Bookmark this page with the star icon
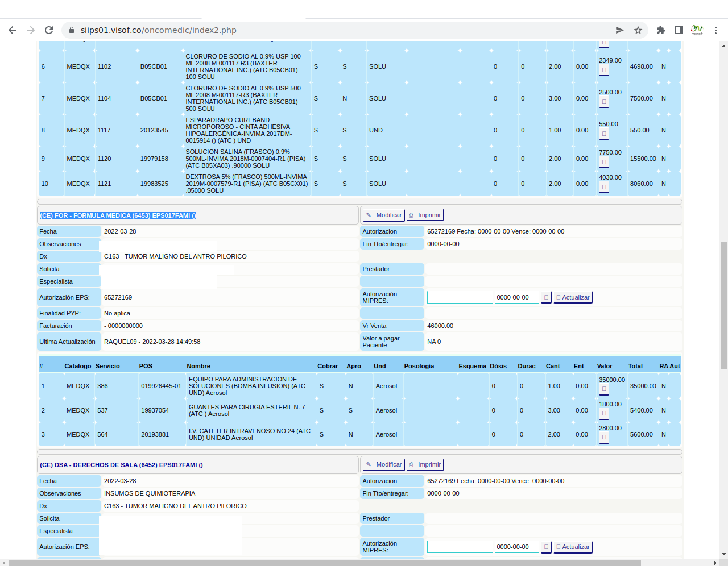The height and width of the screenshot is (582, 728). point(638,30)
